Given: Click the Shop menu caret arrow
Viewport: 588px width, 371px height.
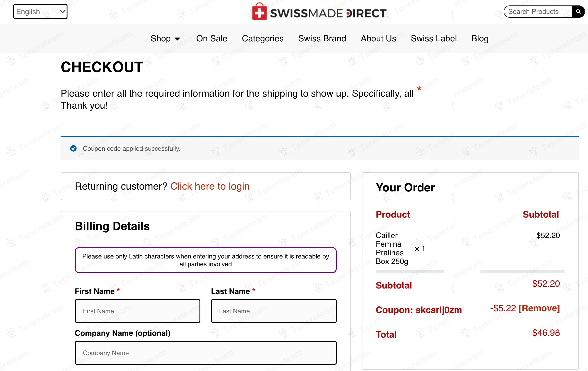Looking at the screenshot, I should (178, 39).
